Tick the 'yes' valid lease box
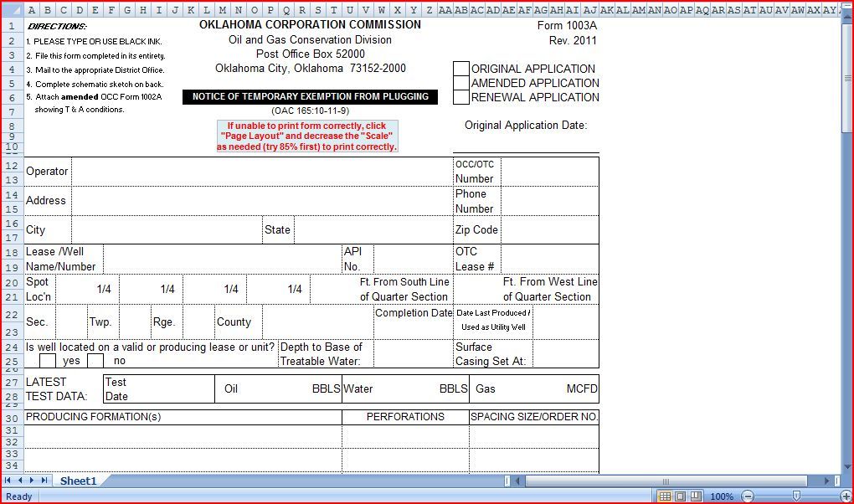This screenshot has width=854, height=504. pyautogui.click(x=48, y=361)
